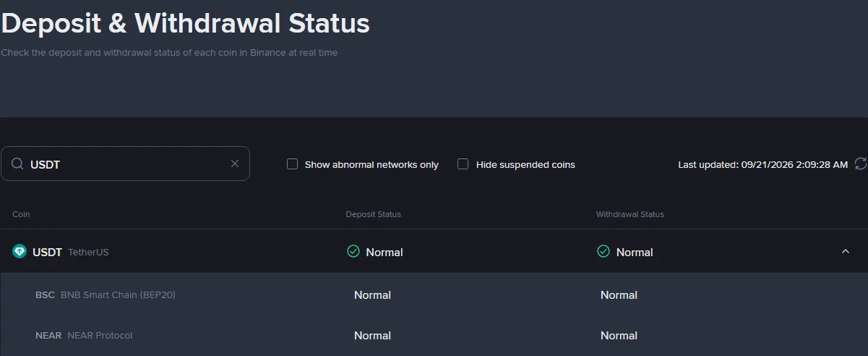Screen dimensions: 868x356
Task: Collapse the USDT network list
Action: (846, 251)
